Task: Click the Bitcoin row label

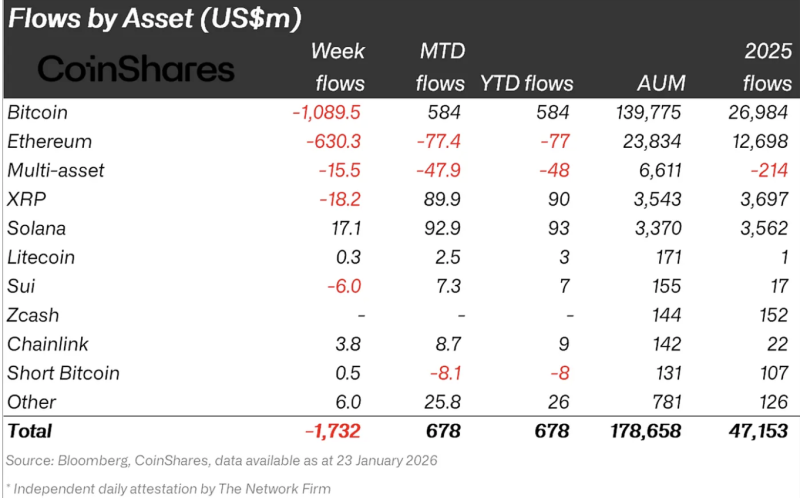Action: point(37,112)
